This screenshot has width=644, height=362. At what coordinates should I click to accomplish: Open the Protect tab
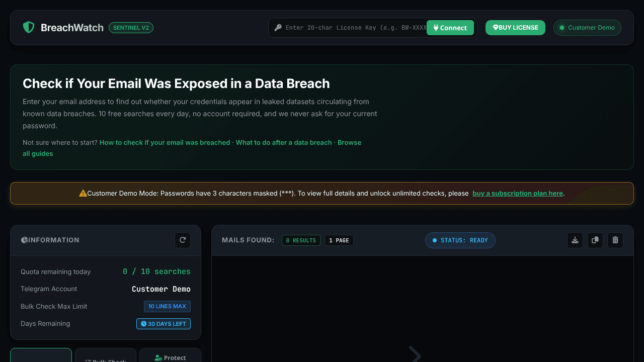[x=170, y=357]
